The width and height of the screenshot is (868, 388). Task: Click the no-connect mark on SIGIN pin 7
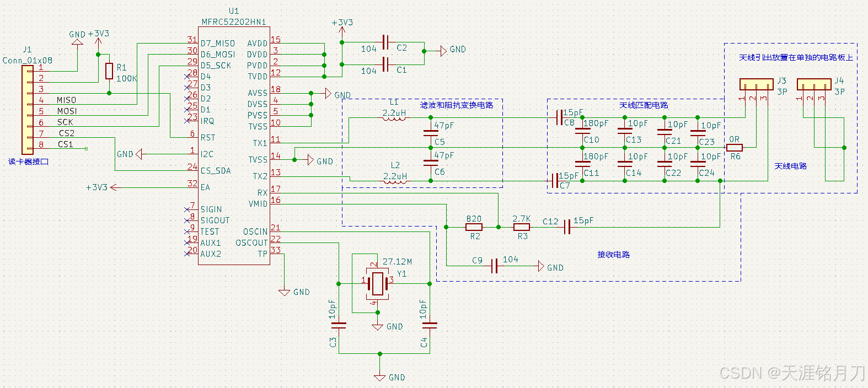pos(187,209)
